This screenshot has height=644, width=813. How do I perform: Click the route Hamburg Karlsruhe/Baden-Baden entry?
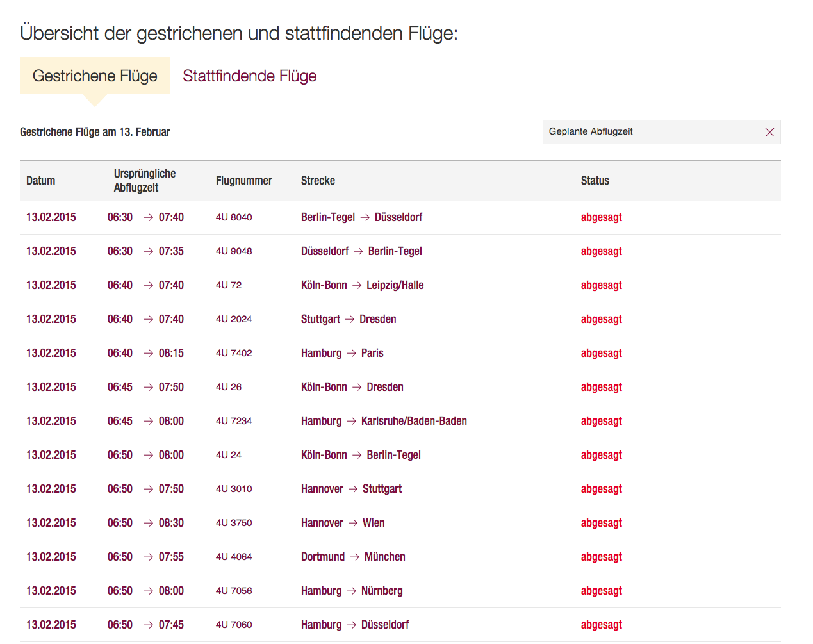[383, 421]
